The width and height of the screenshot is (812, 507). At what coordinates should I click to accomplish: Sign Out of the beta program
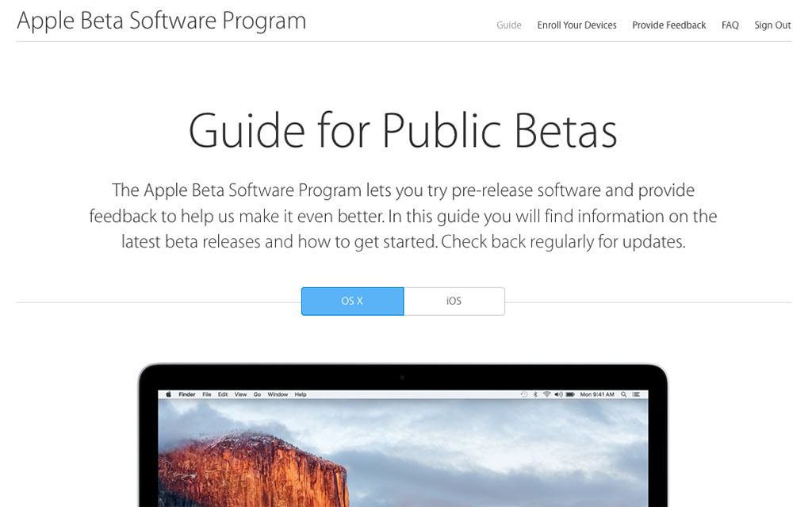pyautogui.click(x=772, y=25)
